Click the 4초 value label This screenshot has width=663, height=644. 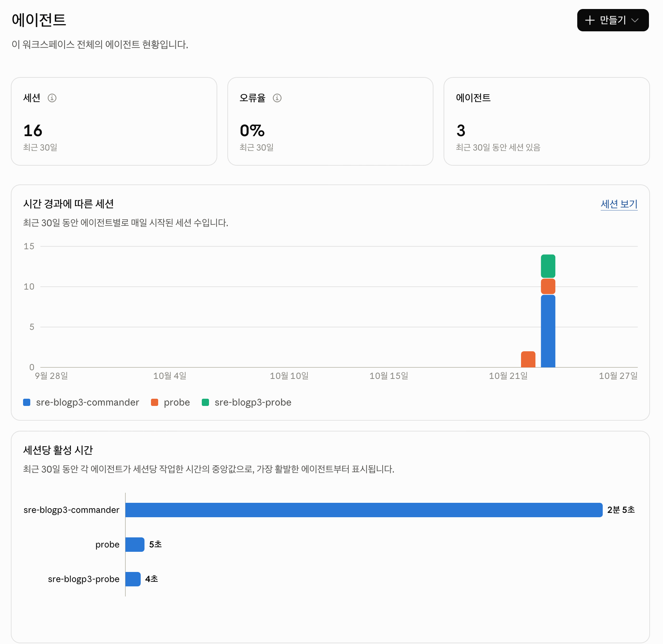pos(151,579)
